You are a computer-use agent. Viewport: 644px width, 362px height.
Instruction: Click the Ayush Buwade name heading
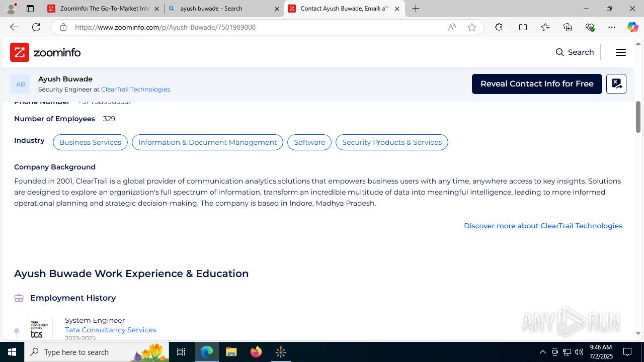point(65,79)
